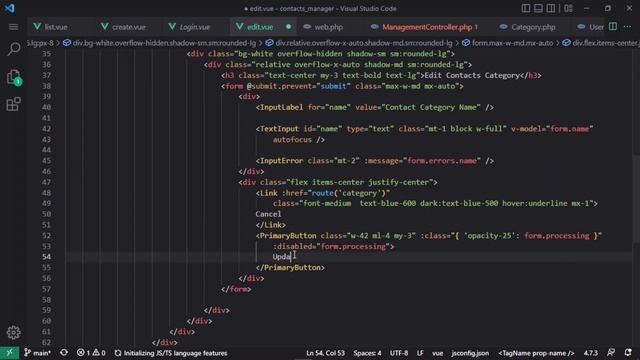The width and height of the screenshot is (640, 360).
Task: Change end of line sequence LF
Action: pyautogui.click(x=420, y=353)
